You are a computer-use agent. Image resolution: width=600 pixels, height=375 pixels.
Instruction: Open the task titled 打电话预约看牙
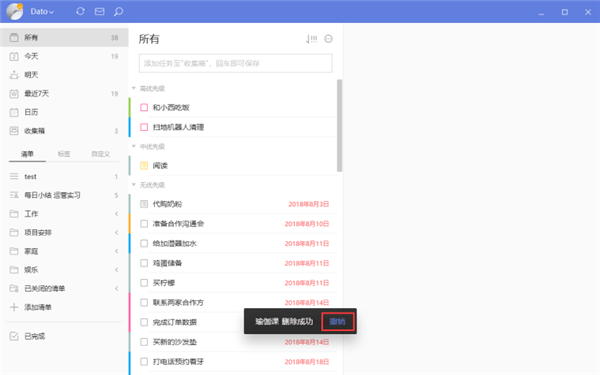pos(178,362)
